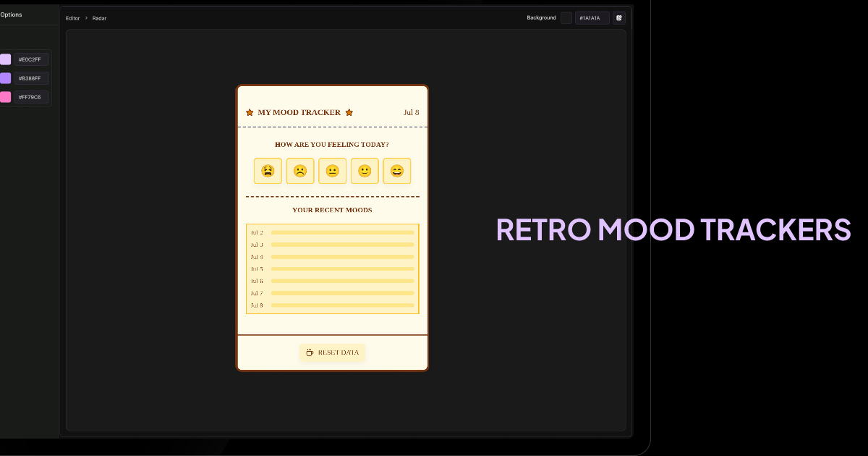Screen dimensions: 868x456
Task: Click the trash icon inside the Reset Data button
Action: click(309, 352)
